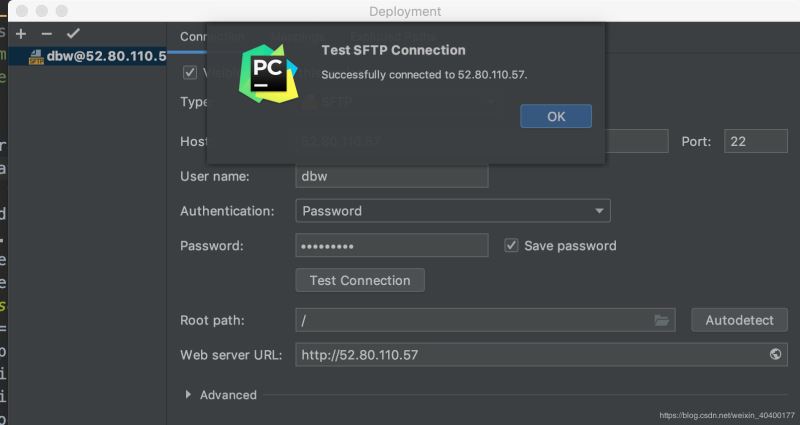
Task: Expand the Advanced section
Action: click(189, 395)
